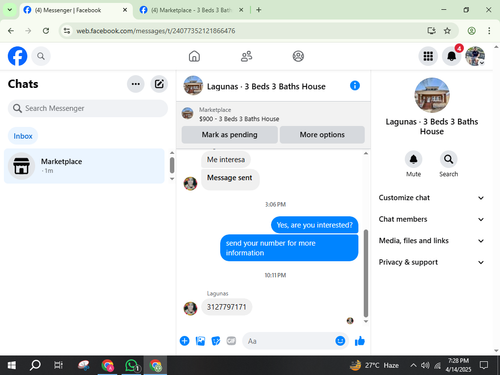Choose a GIF icon
Screen dimensions: 500x375
click(x=231, y=341)
